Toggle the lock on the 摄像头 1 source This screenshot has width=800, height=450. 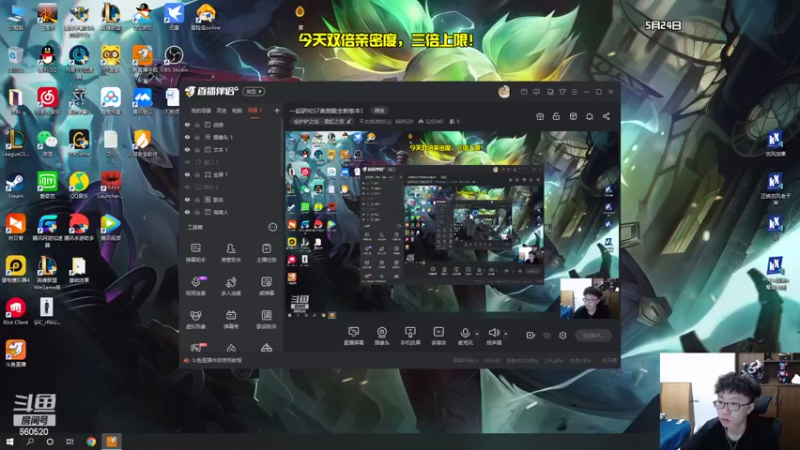click(197, 137)
